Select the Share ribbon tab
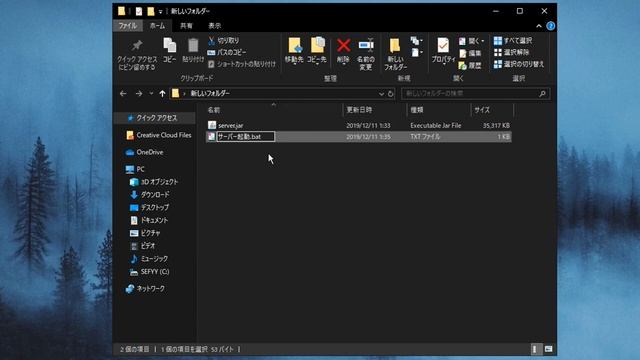Screen dimensions: 640x360 pos(186,26)
